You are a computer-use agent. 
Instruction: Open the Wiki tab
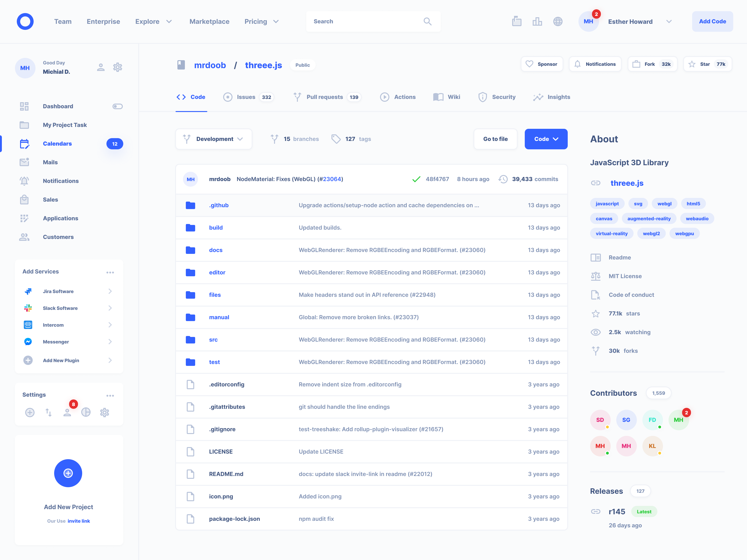click(446, 97)
